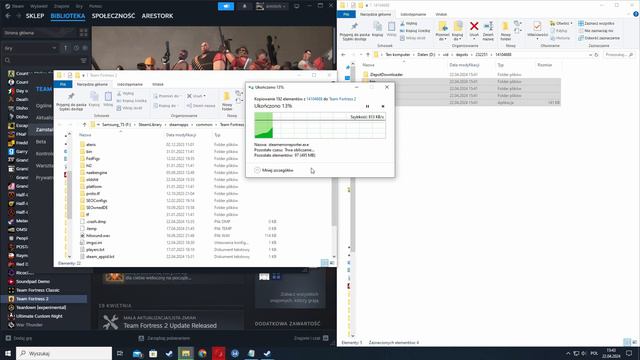Viewport: 640px width, 360px height.
Task: Click Odwróć zaznaczenie in the right Explorer
Action: tap(599, 38)
